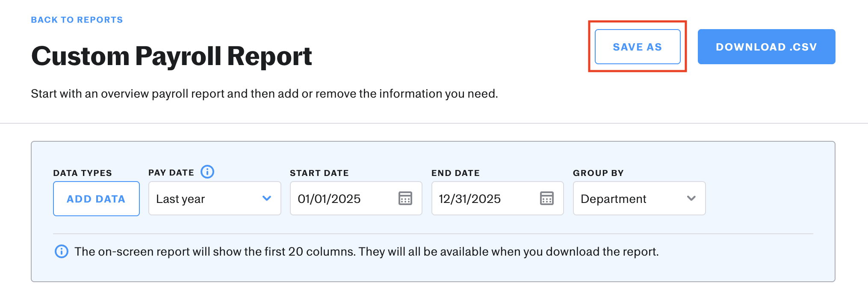The width and height of the screenshot is (868, 304).
Task: Click the Group By label
Action: pyautogui.click(x=598, y=173)
